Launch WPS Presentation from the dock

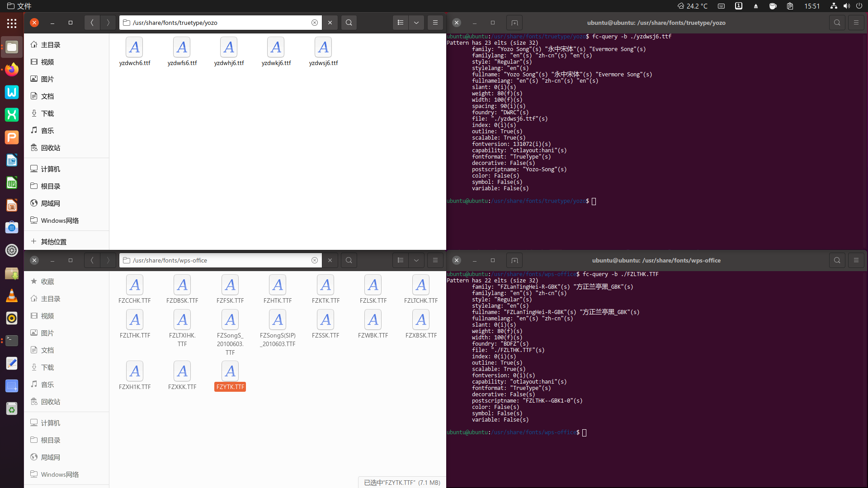[x=12, y=137]
